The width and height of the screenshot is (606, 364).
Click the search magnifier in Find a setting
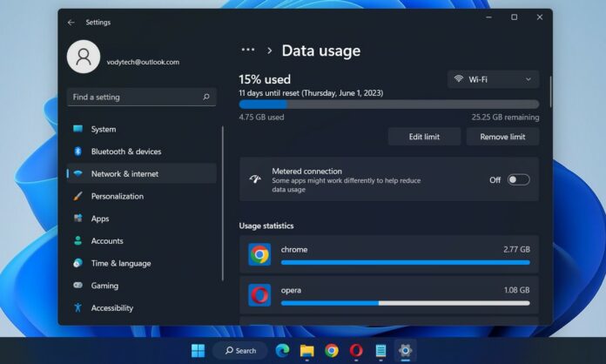pyautogui.click(x=206, y=97)
